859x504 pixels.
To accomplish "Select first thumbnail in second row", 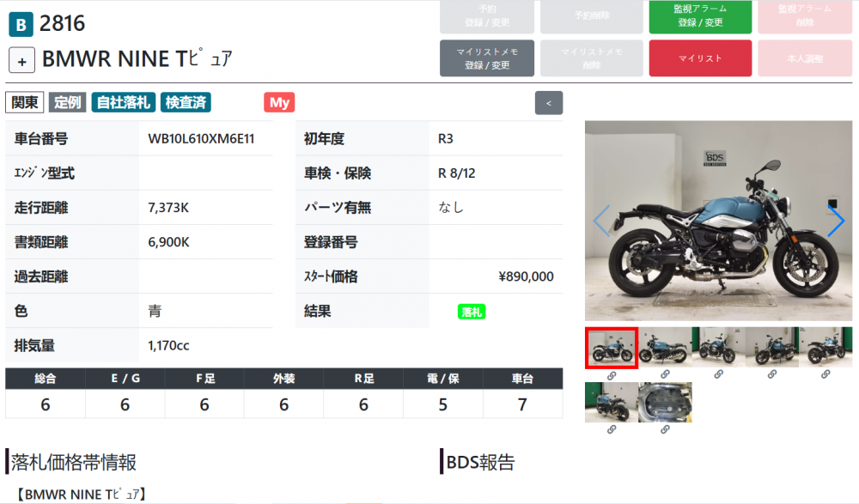I will pyautogui.click(x=612, y=402).
